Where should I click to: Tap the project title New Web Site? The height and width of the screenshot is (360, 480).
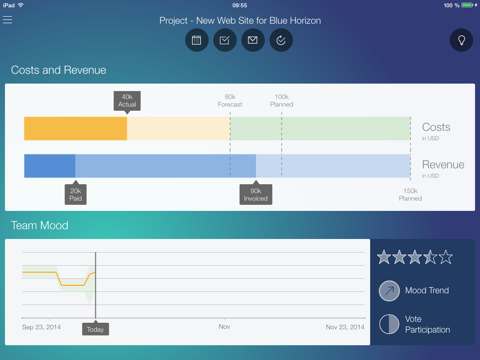coord(240,21)
